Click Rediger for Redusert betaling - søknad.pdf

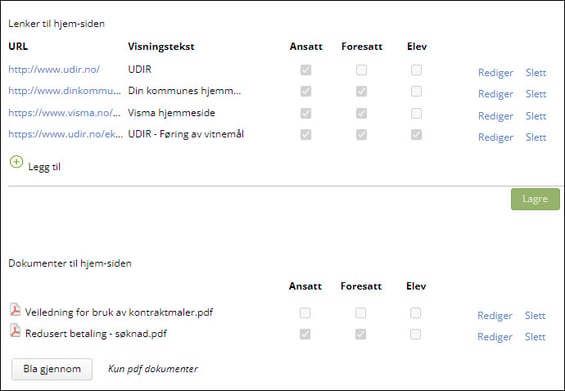pos(495,337)
